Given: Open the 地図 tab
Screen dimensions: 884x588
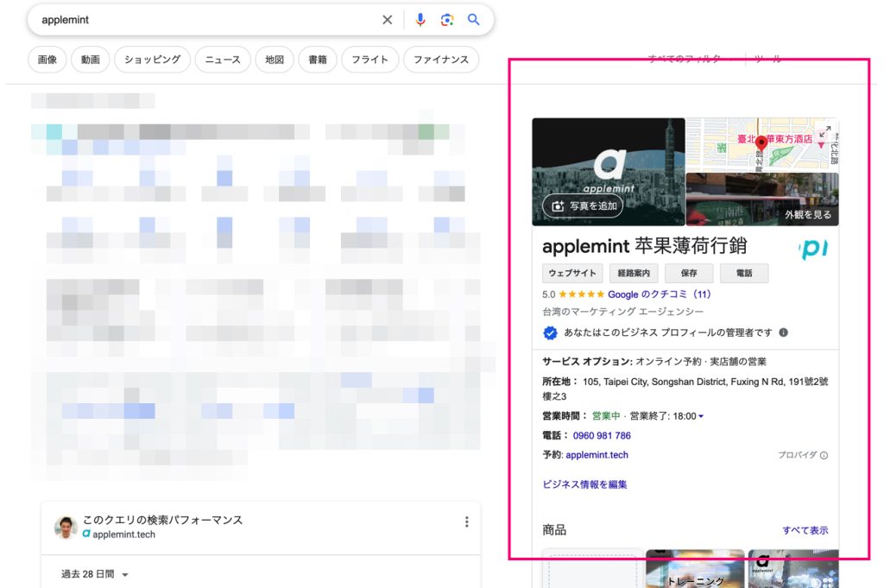Looking at the screenshot, I should click(275, 60).
